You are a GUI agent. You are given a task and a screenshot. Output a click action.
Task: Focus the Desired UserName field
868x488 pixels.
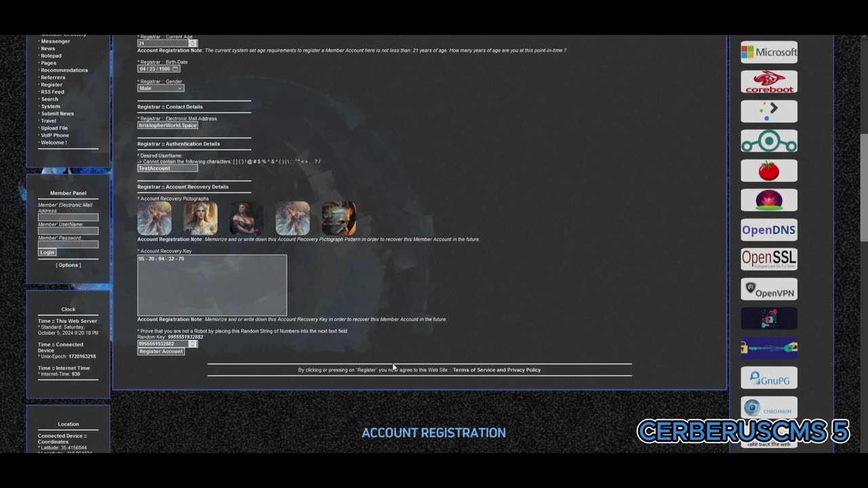[167, 168]
